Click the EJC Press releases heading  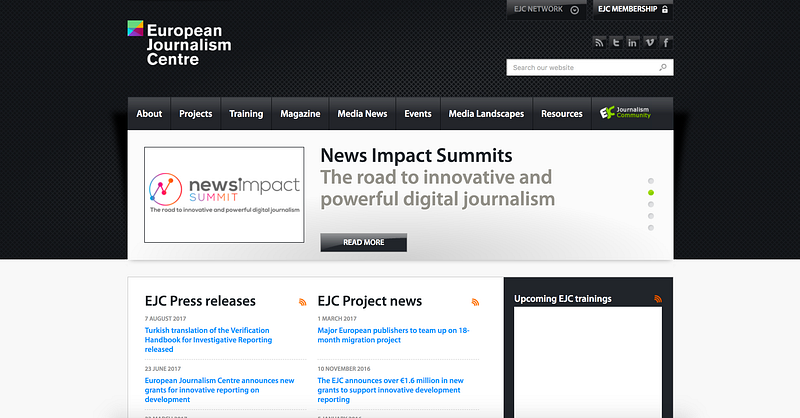point(200,301)
